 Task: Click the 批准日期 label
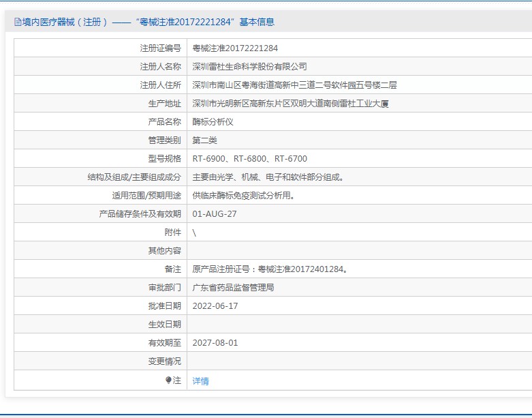pyautogui.click(x=165, y=306)
